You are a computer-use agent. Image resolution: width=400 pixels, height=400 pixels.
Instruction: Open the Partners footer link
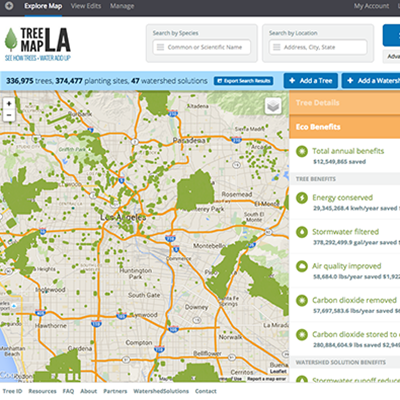pyautogui.click(x=115, y=391)
